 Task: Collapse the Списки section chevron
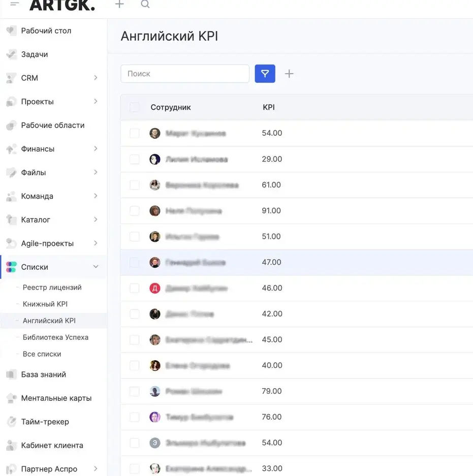[96, 267]
